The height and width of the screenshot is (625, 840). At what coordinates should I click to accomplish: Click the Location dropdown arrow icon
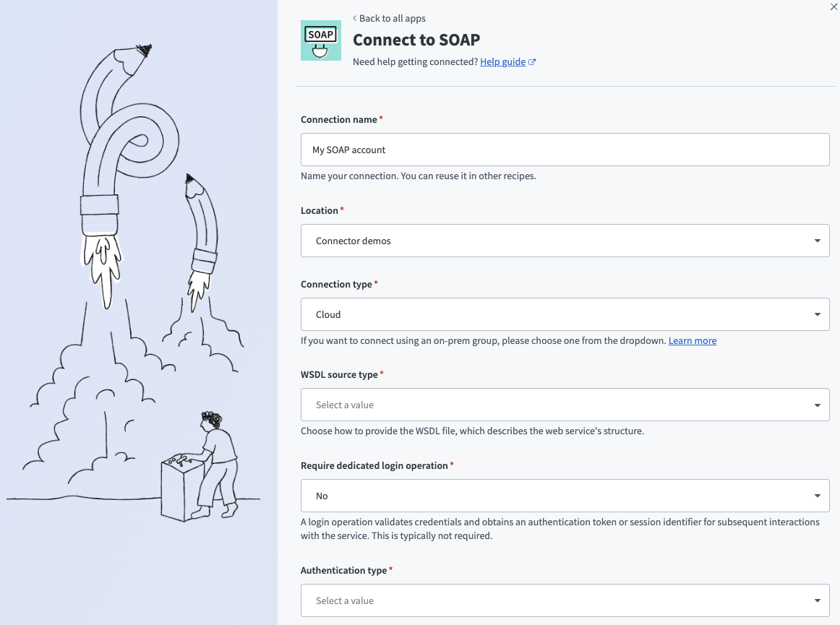(818, 241)
